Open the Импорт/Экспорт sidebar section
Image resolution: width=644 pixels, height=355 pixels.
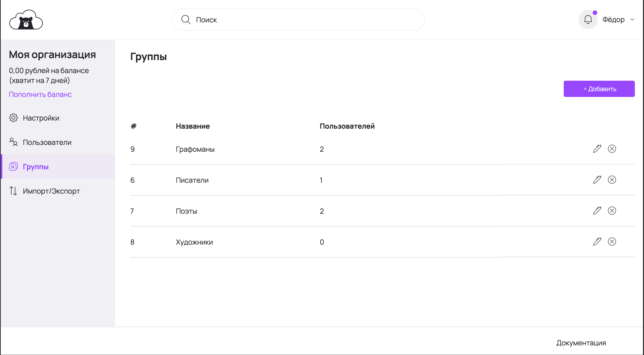tap(51, 191)
